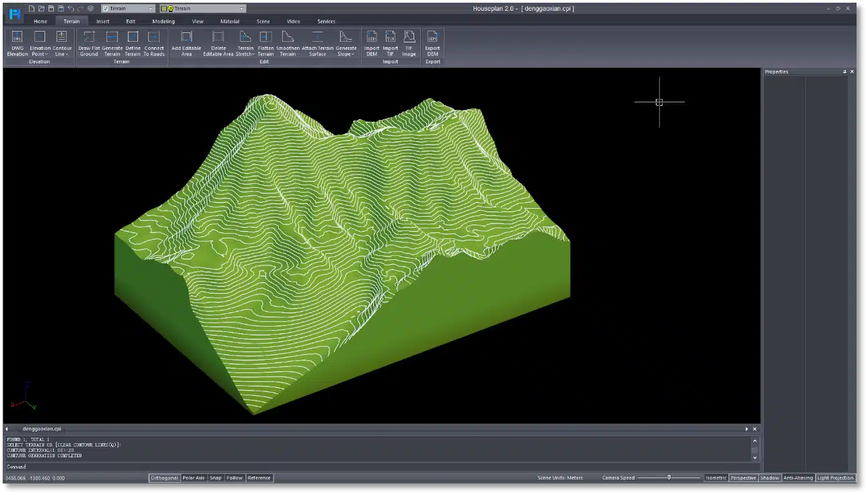Open the Material ribbon tab
The height and width of the screenshot is (495, 868).
230,22
